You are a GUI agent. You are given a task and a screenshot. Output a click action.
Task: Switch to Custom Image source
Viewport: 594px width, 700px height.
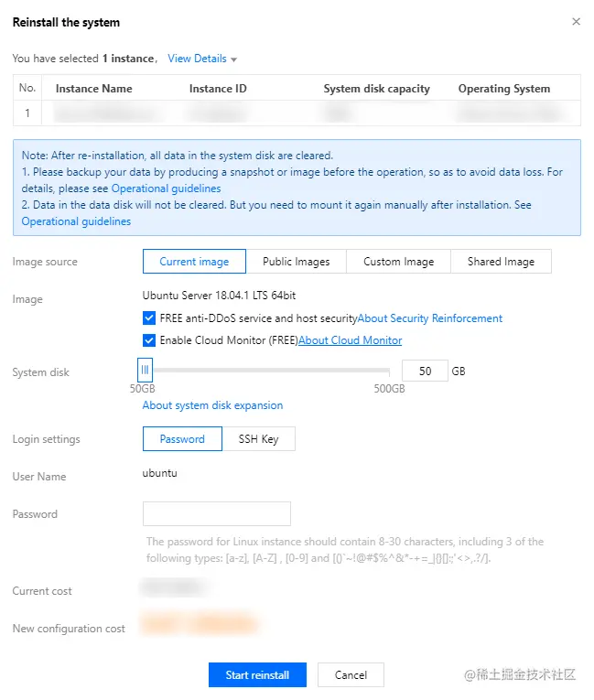(398, 261)
